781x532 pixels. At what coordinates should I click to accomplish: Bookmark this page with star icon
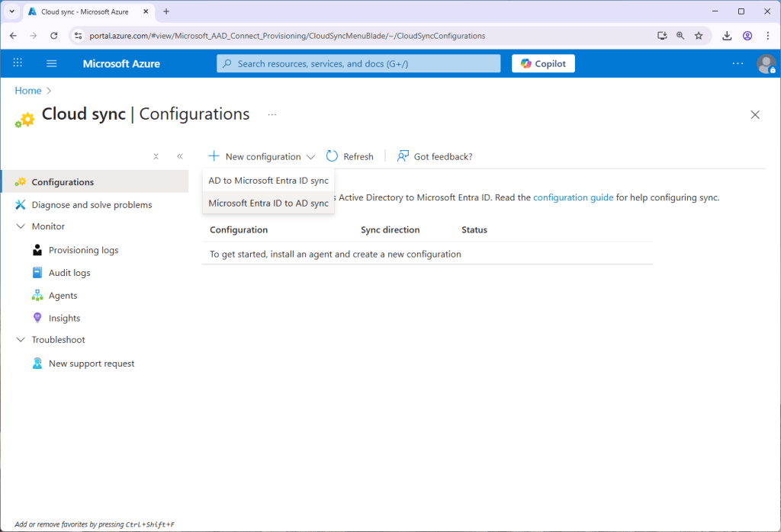click(x=699, y=36)
